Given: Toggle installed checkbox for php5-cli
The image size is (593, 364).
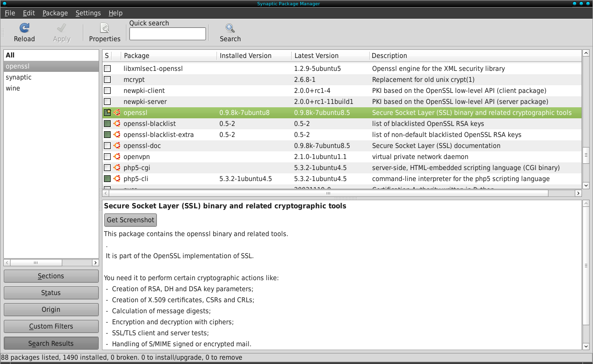Looking at the screenshot, I should [x=107, y=179].
